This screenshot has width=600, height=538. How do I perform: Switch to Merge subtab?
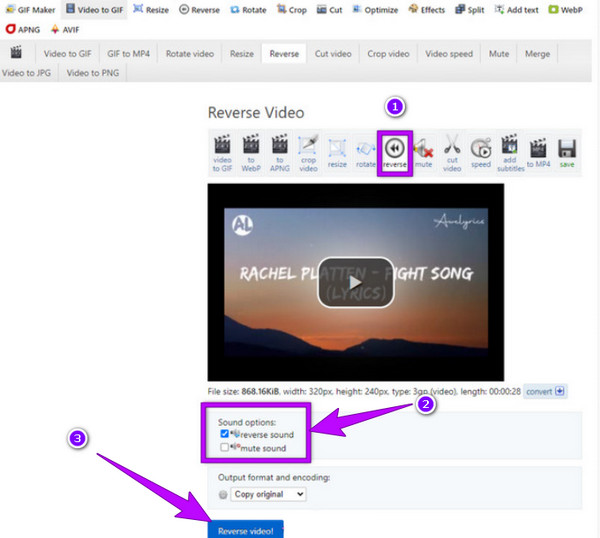click(x=537, y=54)
